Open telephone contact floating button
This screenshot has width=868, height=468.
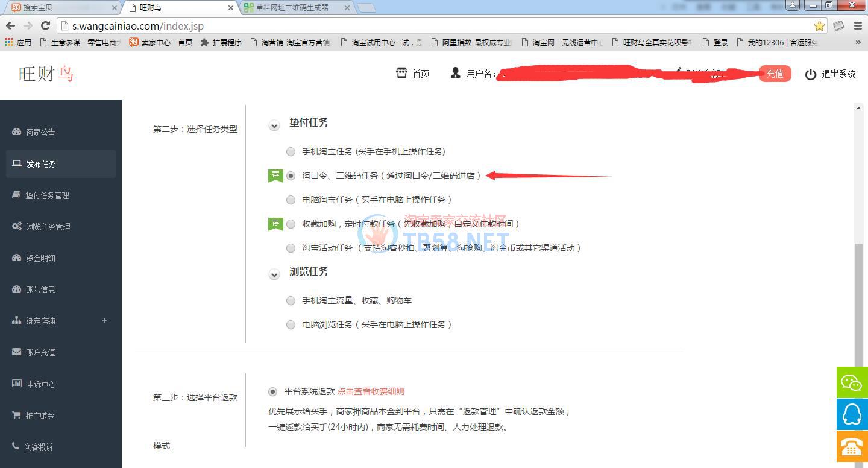[x=852, y=446]
